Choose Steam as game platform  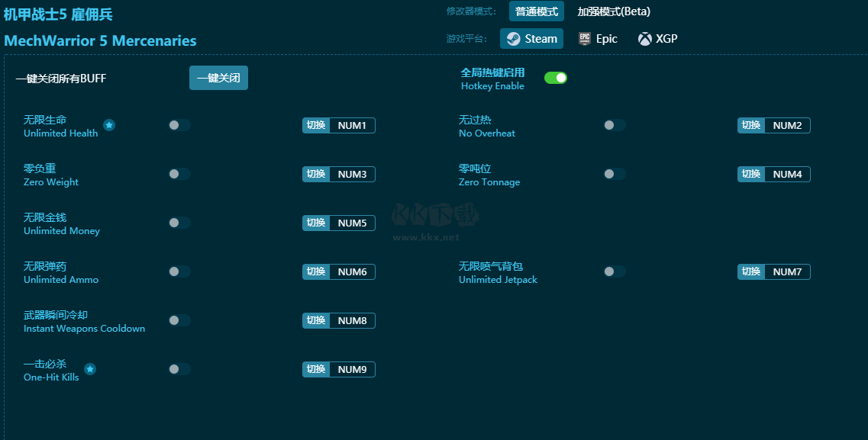tap(531, 39)
